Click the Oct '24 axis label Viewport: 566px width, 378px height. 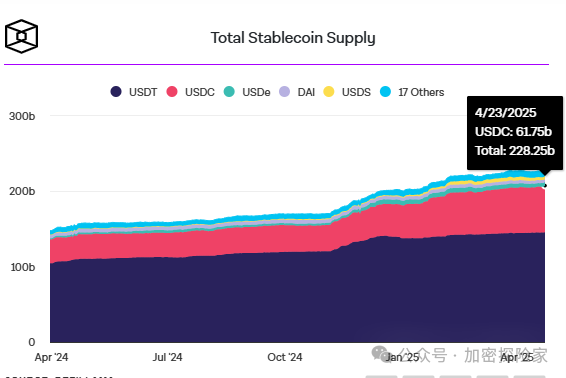tap(285, 357)
